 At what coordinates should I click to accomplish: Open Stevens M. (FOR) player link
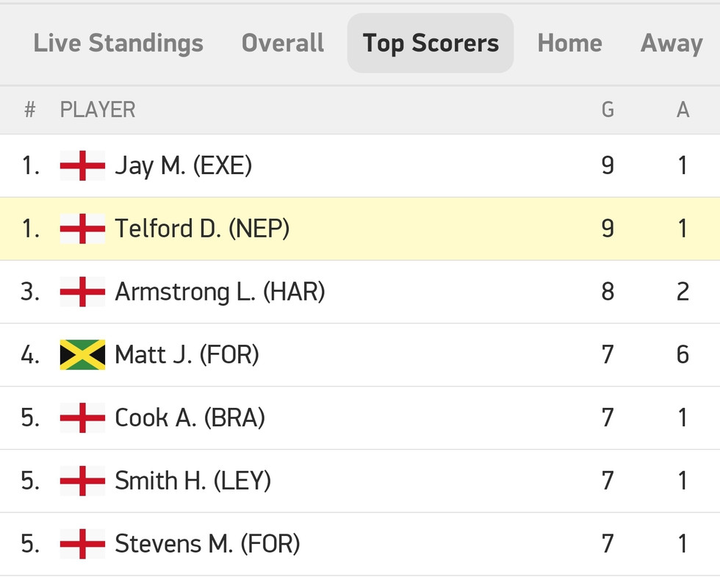pyautogui.click(x=207, y=544)
